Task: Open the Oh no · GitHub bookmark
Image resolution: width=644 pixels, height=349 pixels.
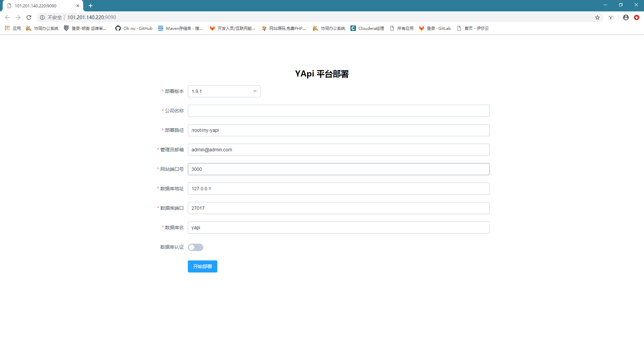Action: click(x=134, y=28)
